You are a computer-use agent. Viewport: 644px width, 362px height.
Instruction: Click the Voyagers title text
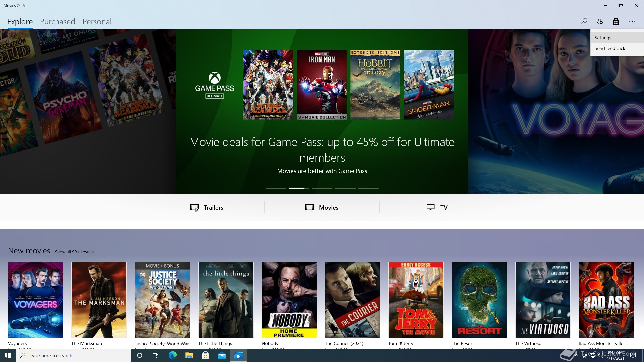pyautogui.click(x=17, y=343)
